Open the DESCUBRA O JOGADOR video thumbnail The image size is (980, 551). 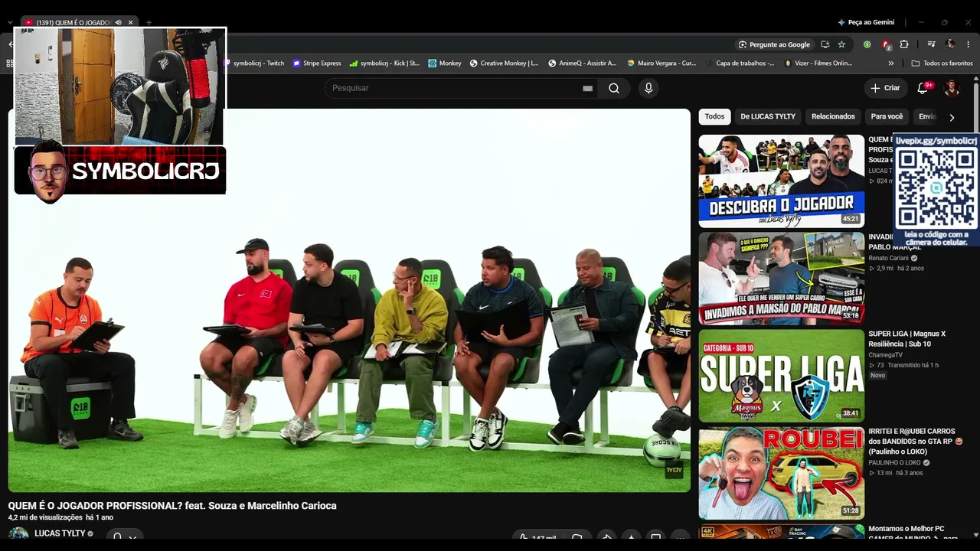[x=781, y=181]
